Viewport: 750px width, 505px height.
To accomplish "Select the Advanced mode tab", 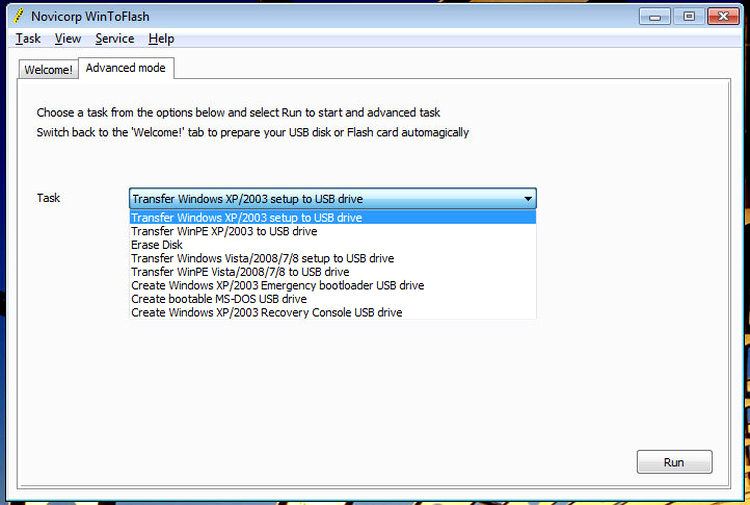I will [126, 68].
